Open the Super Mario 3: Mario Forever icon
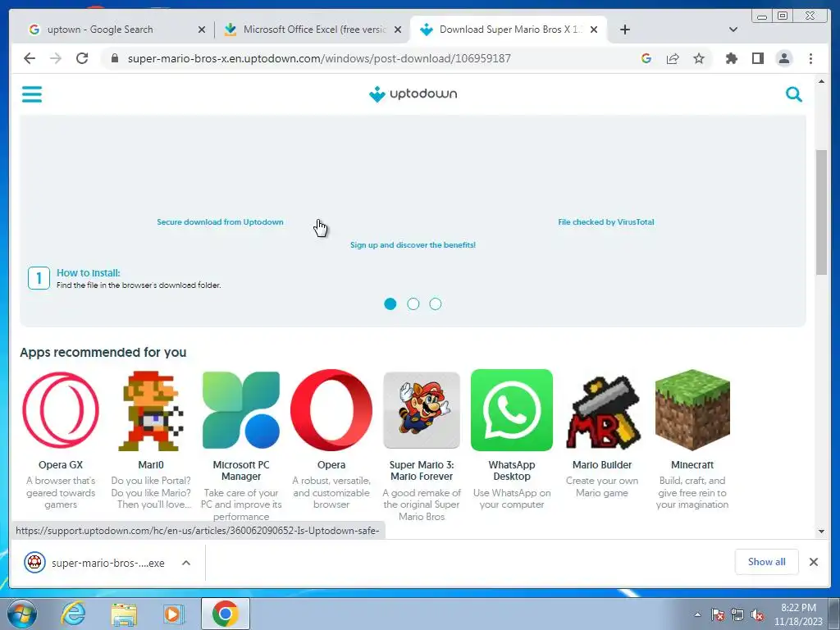This screenshot has width=840, height=630. coord(422,410)
